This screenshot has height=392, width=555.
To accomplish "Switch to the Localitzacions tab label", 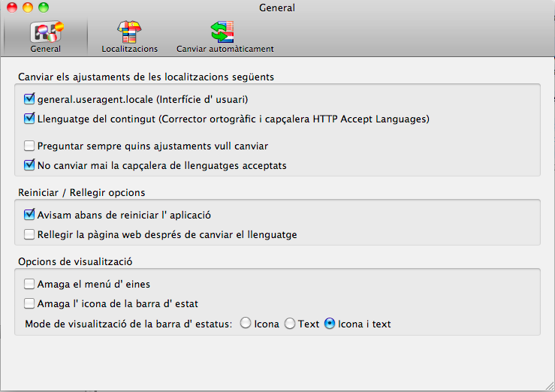I will 129,49.
